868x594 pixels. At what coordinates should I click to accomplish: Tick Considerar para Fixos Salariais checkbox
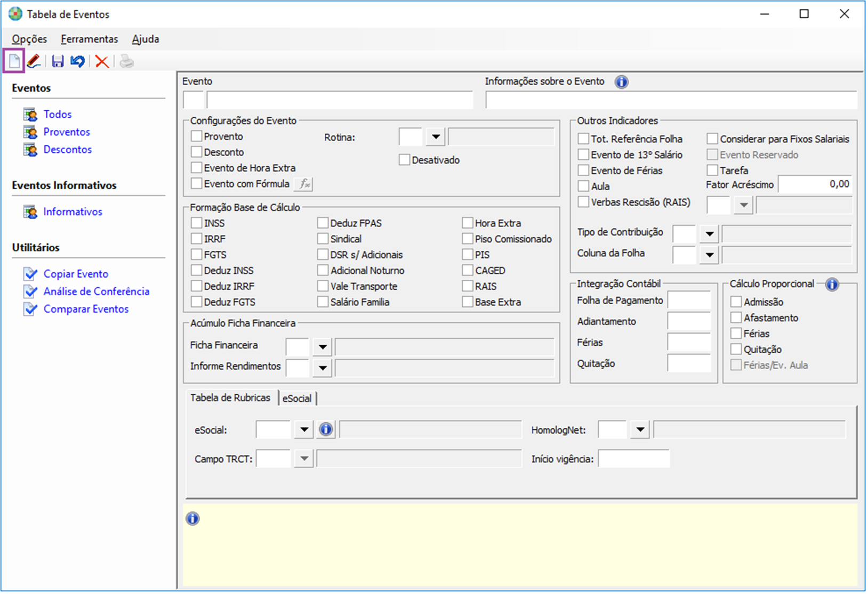pos(712,139)
